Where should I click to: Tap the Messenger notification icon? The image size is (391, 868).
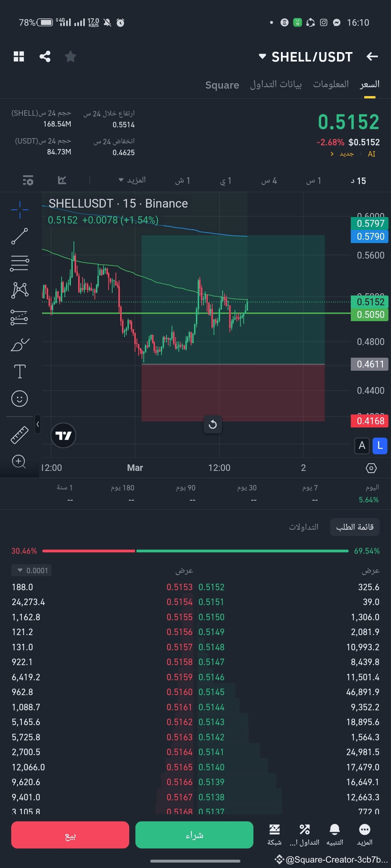(337, 22)
